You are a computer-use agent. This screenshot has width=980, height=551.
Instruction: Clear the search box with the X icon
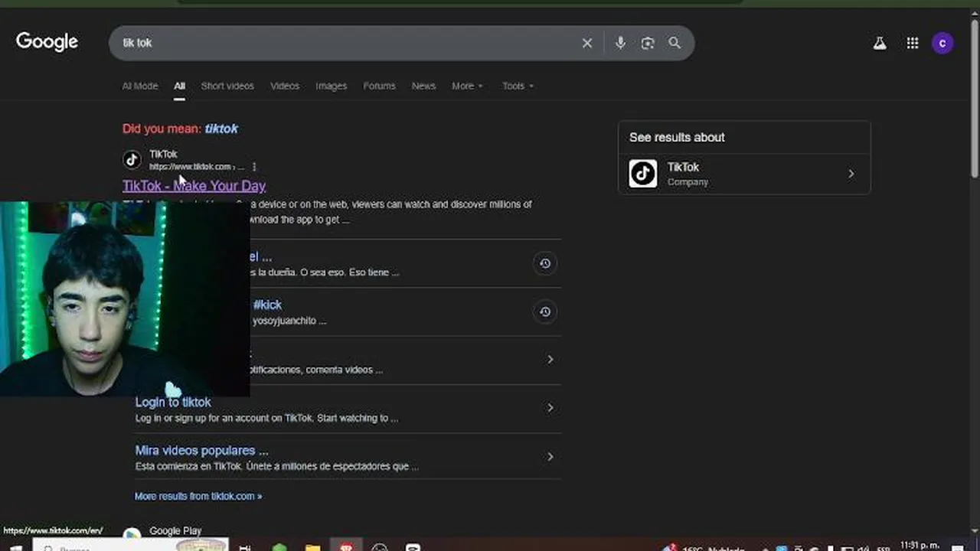(x=587, y=43)
